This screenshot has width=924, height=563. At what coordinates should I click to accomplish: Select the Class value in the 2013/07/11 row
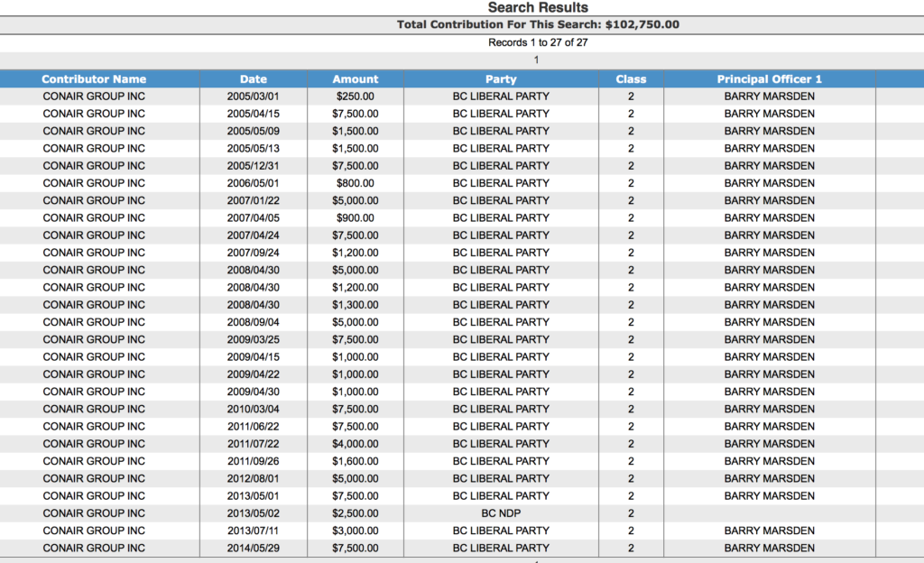tap(631, 531)
